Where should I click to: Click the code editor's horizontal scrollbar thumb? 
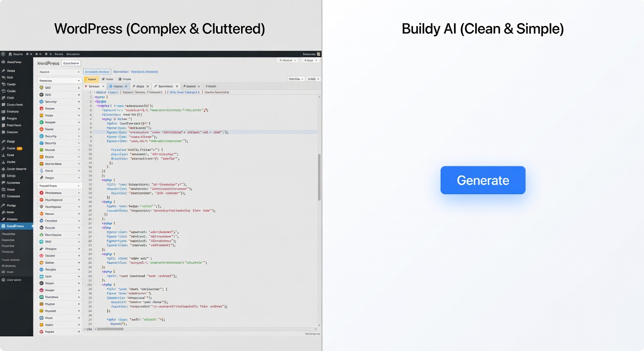click(x=110, y=329)
